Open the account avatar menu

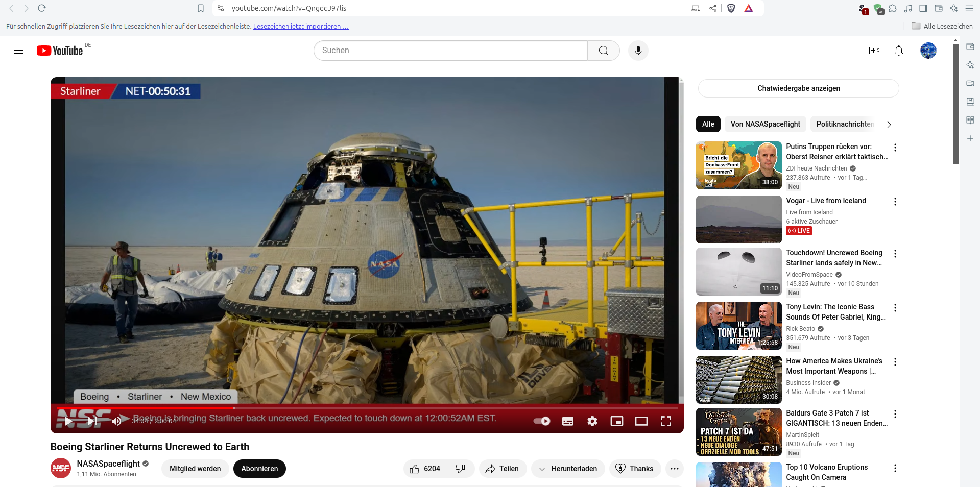pos(928,51)
